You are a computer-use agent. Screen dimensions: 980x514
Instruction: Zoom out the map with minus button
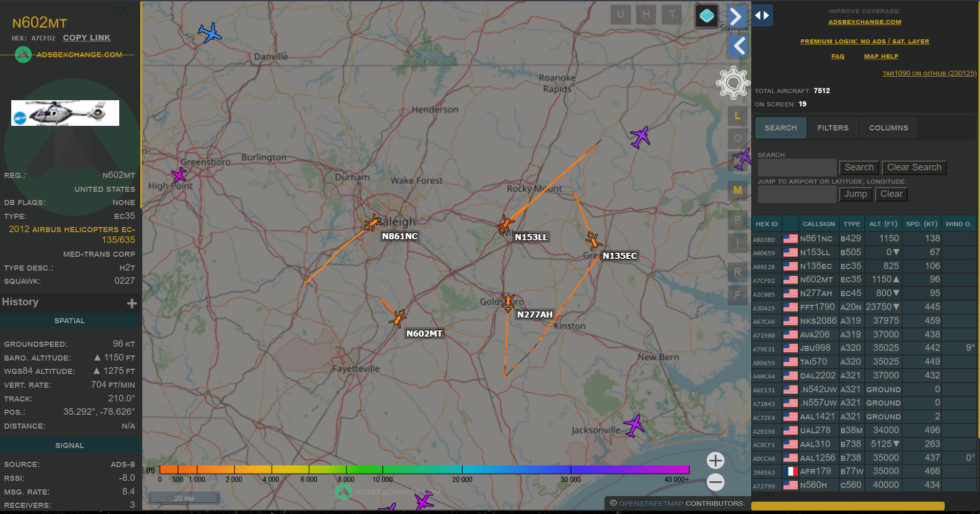click(x=715, y=482)
